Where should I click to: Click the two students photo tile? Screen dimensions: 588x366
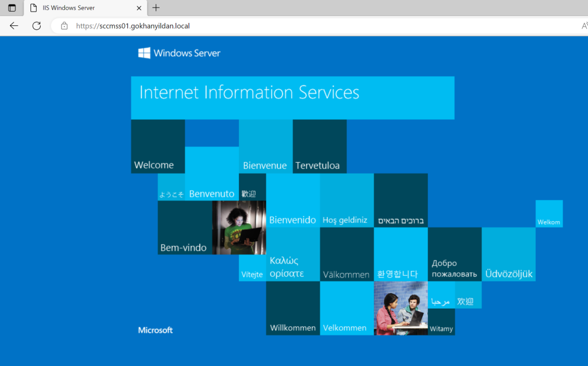click(x=401, y=308)
